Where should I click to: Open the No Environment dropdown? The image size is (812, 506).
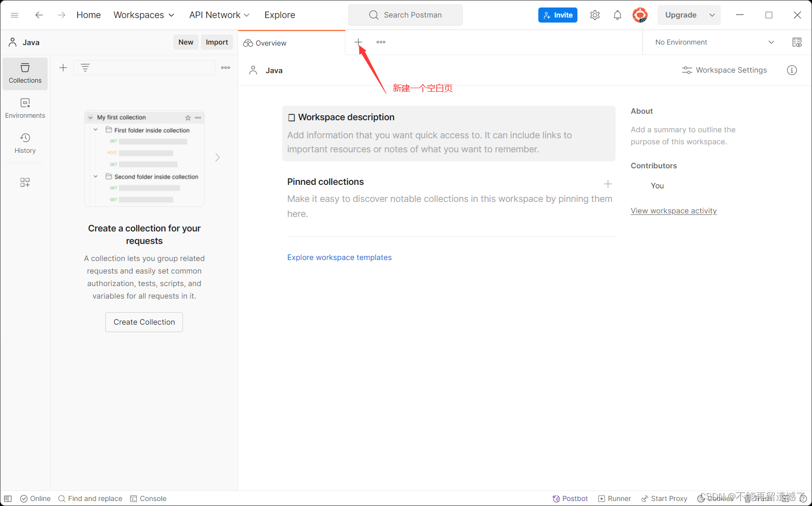point(715,42)
